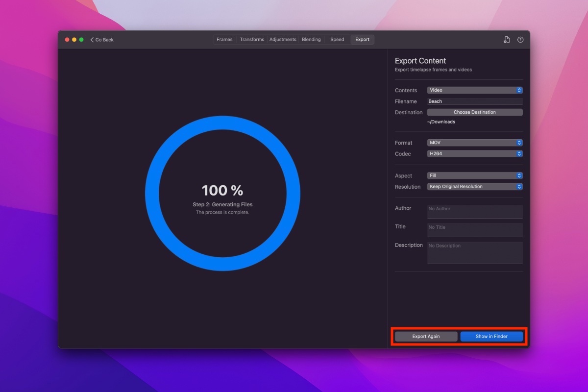Click the 100 % progress text
The width and height of the screenshot is (588, 392).
(x=222, y=191)
